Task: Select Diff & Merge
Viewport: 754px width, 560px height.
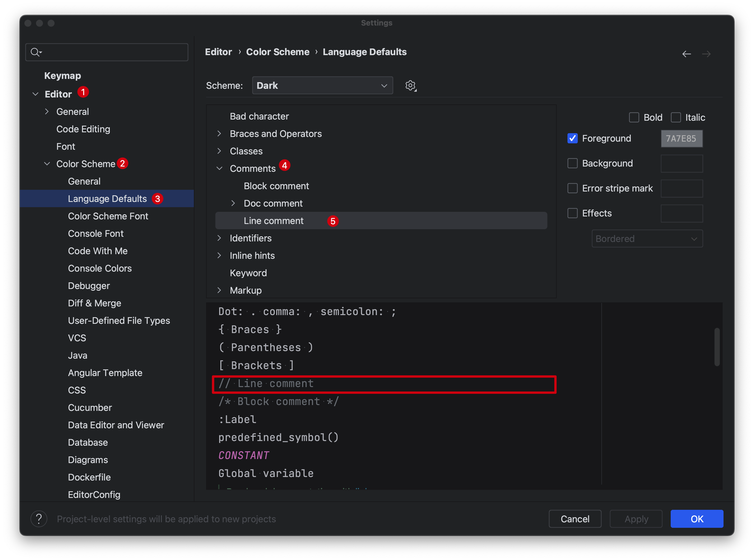Action: pos(95,303)
